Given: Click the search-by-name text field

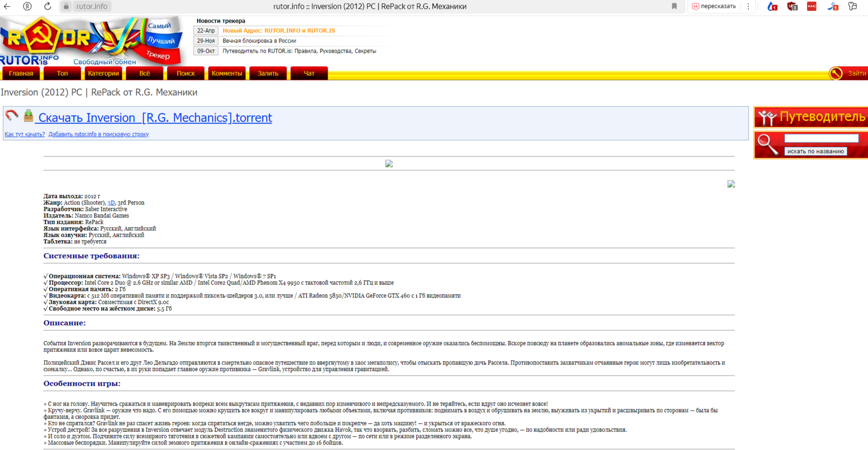Looking at the screenshot, I should click(x=821, y=138).
